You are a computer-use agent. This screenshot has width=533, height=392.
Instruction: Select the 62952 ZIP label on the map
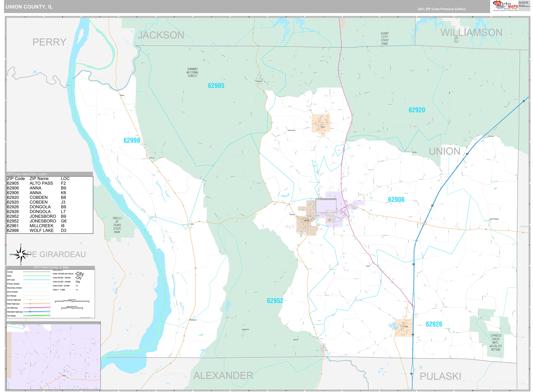click(275, 301)
